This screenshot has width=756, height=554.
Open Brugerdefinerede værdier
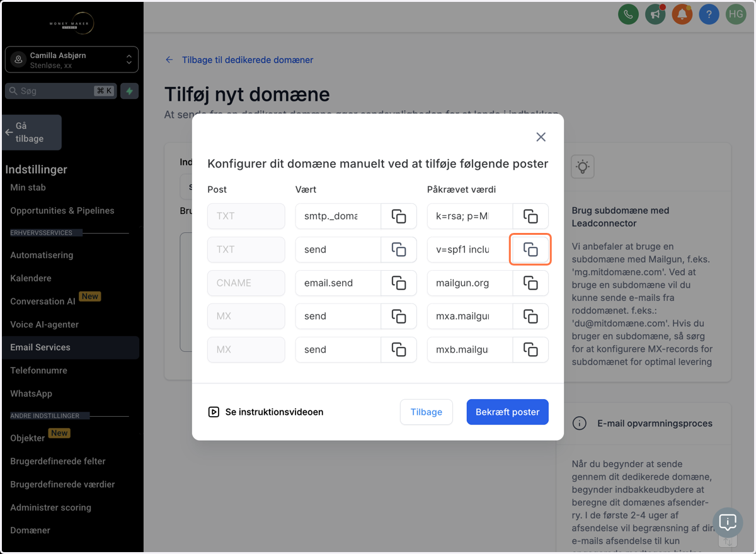[62, 484]
